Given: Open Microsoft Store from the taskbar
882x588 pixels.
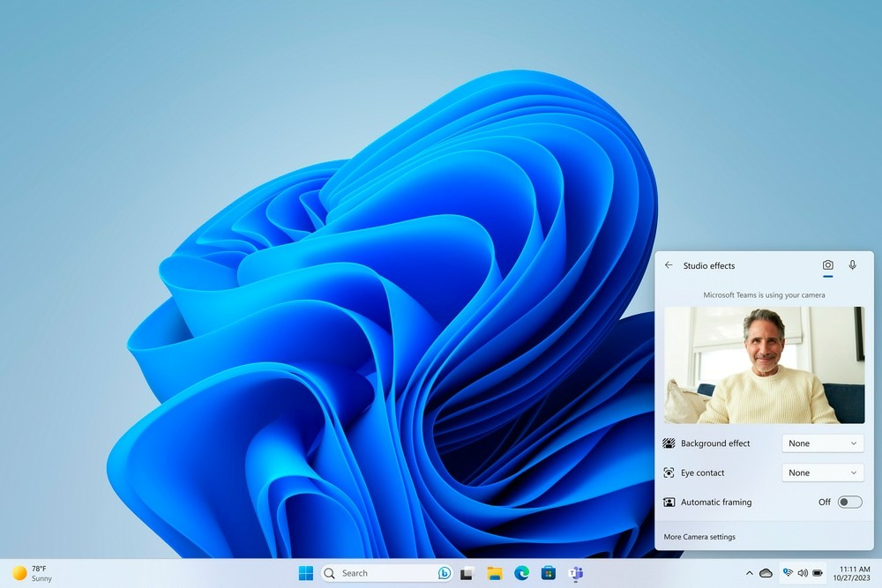Looking at the screenshot, I should (x=548, y=573).
